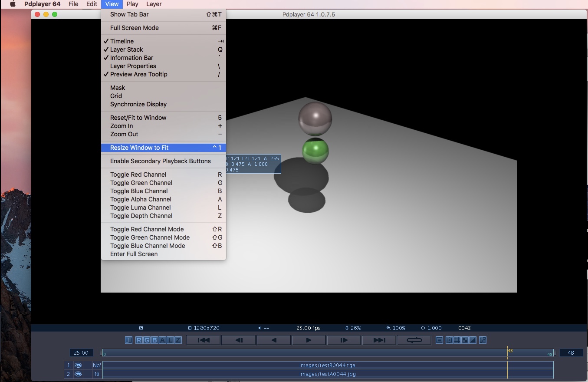The height and width of the screenshot is (382, 588).
Task: Toggle the red channel R button
Action: pyautogui.click(x=139, y=340)
